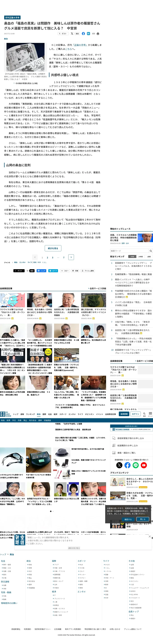Click into the '検索ワード' search field
Image resolution: width=153 pixels, height=644 pixels.
tap(129, 251)
